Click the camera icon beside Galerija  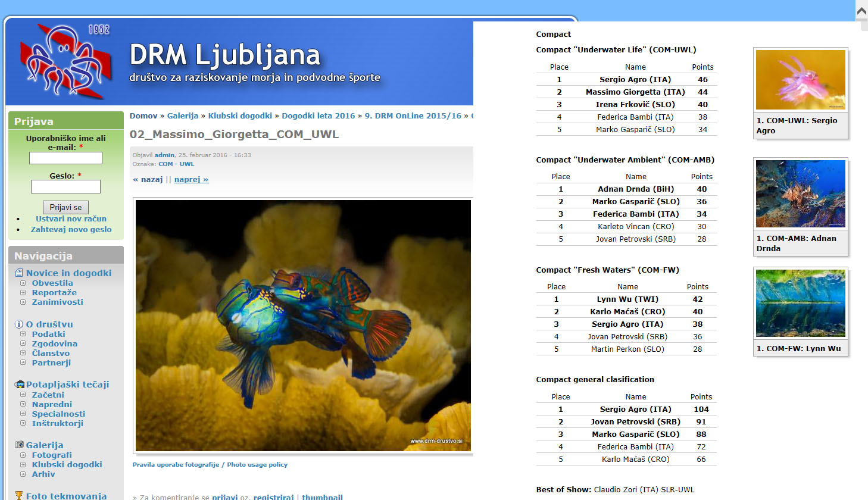[19, 445]
